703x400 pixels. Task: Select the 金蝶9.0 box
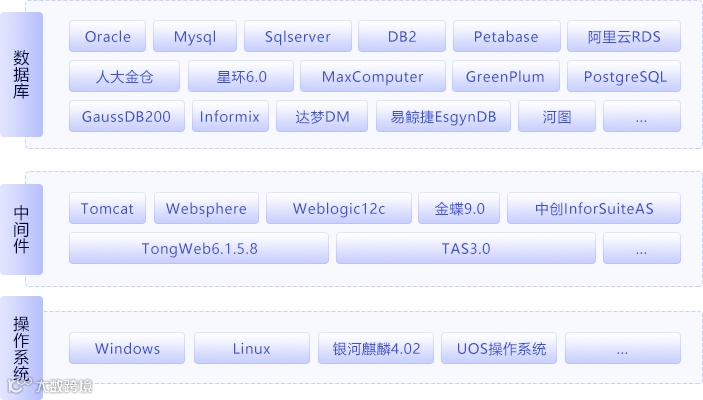click(459, 208)
